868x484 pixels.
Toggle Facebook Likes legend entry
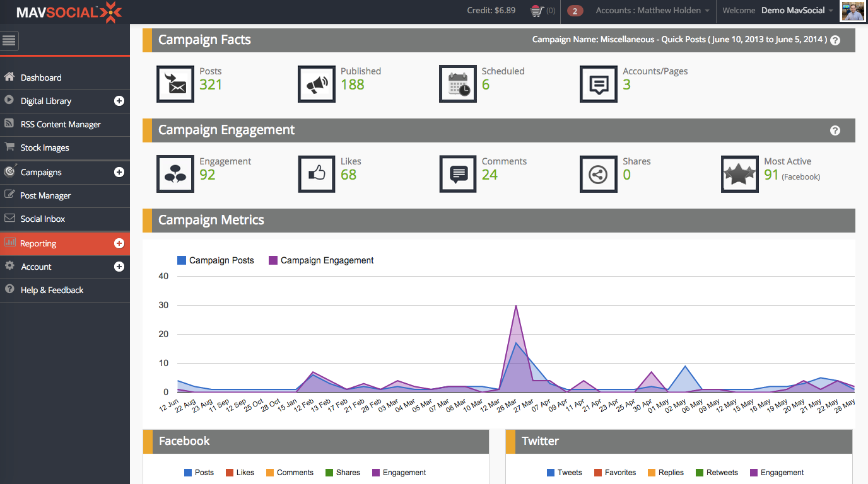(x=240, y=473)
